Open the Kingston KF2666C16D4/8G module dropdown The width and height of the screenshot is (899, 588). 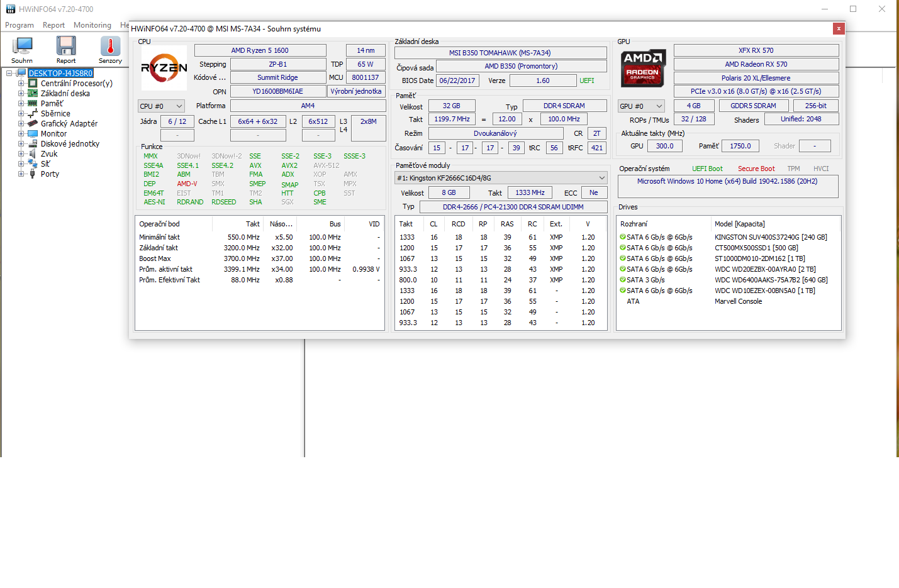click(501, 178)
